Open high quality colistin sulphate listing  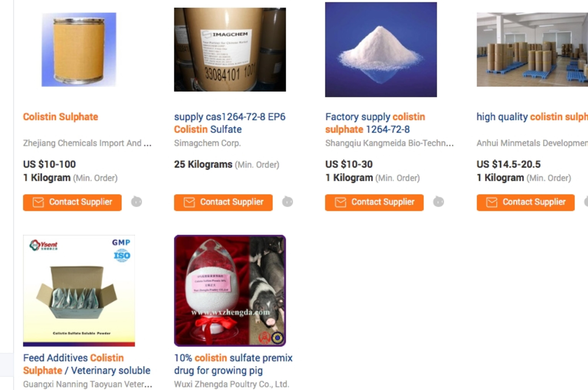tap(532, 117)
